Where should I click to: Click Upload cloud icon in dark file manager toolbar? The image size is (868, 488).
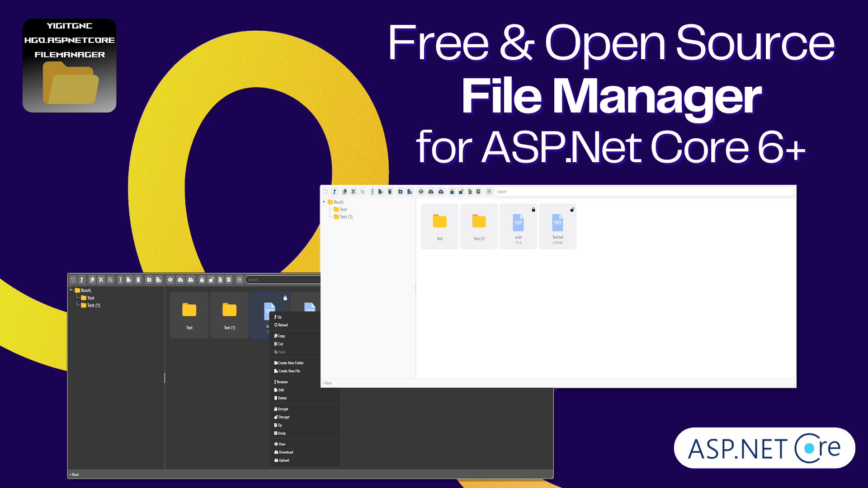(x=191, y=280)
